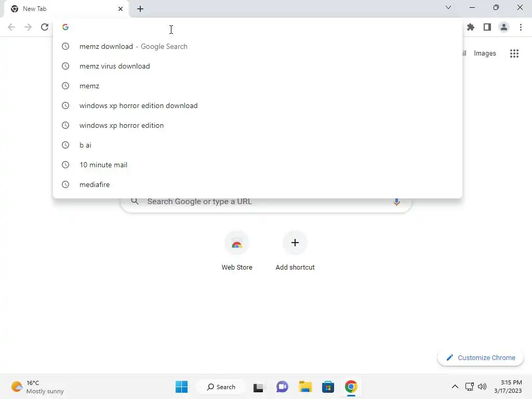532x399 pixels.
Task: Click the Google icon in address bar
Action: click(x=65, y=27)
